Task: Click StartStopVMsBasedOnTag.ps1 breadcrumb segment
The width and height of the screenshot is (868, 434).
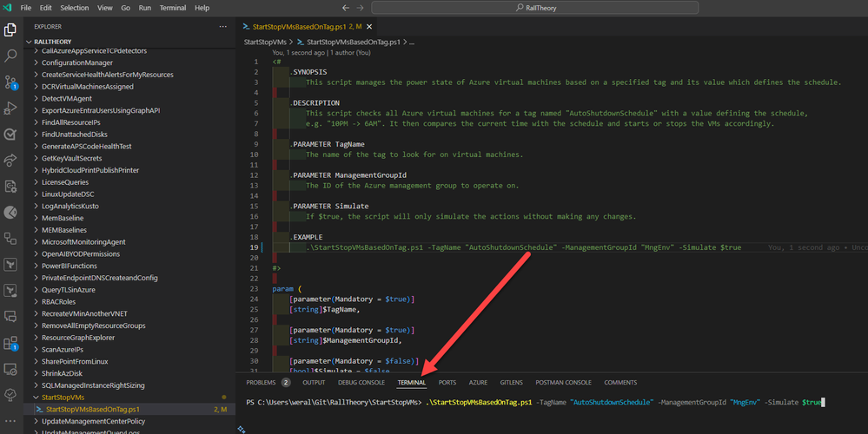Action: coord(353,42)
